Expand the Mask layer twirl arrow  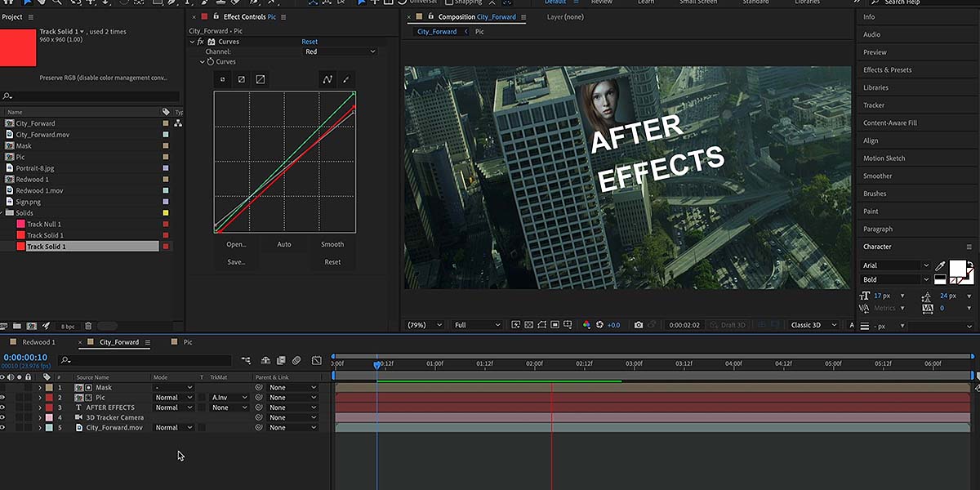40,388
